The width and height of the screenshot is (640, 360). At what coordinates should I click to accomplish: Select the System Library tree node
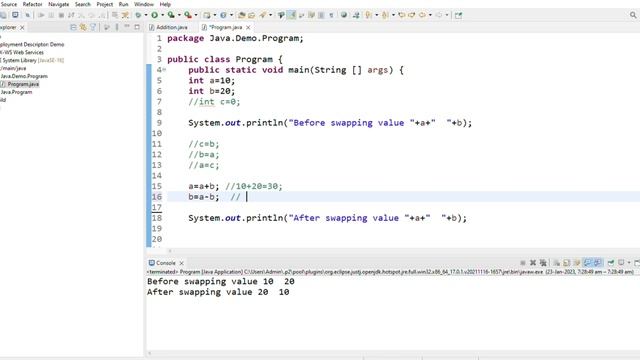(32, 60)
